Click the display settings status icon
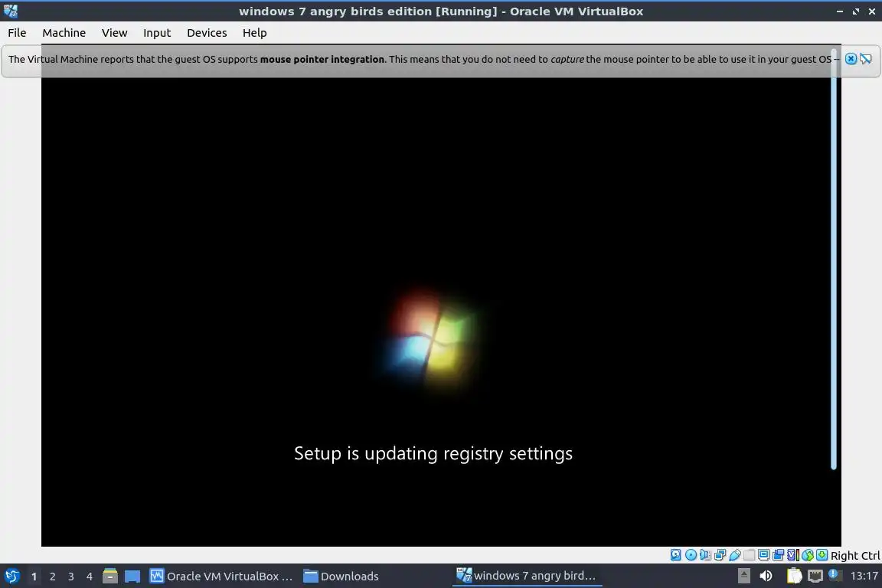This screenshot has height=588, width=882. click(x=763, y=555)
